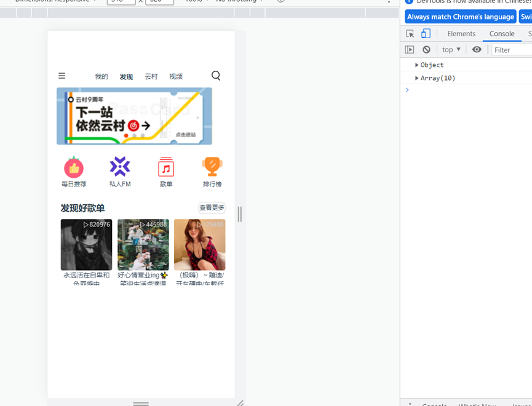The image size is (532, 406).
Task: Show the console sidebar icon
Action: click(x=410, y=50)
